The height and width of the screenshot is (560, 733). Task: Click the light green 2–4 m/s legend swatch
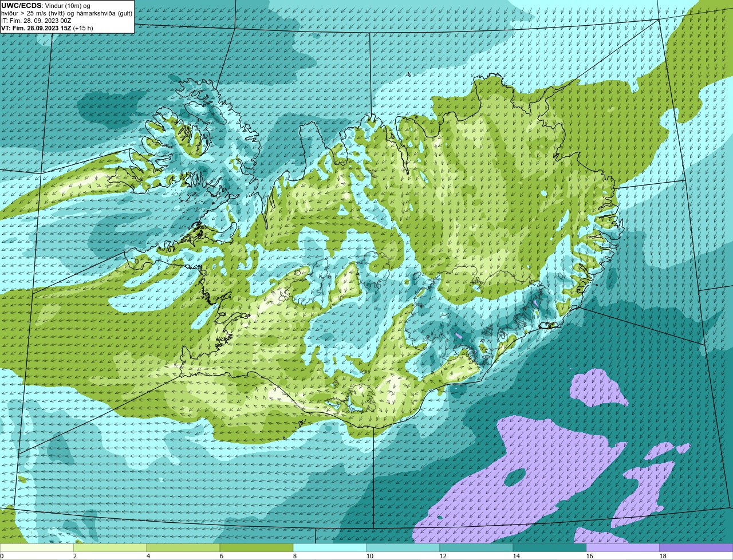[110, 547]
